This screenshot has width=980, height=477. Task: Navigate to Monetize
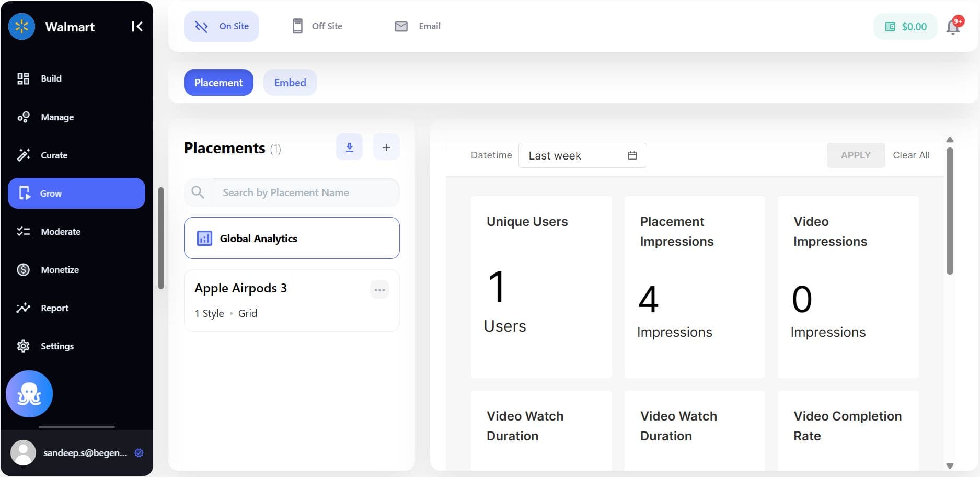(77, 270)
